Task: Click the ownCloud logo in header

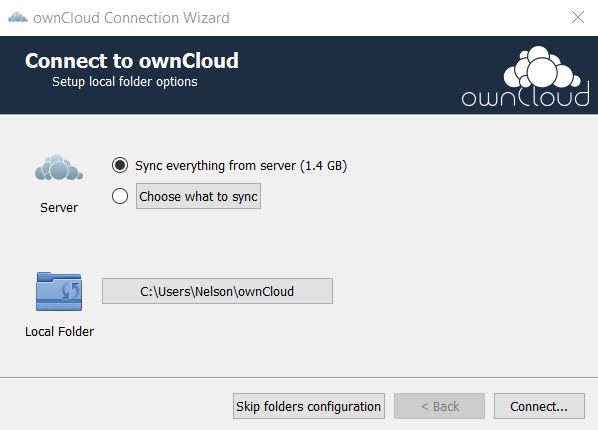Action: (526, 76)
